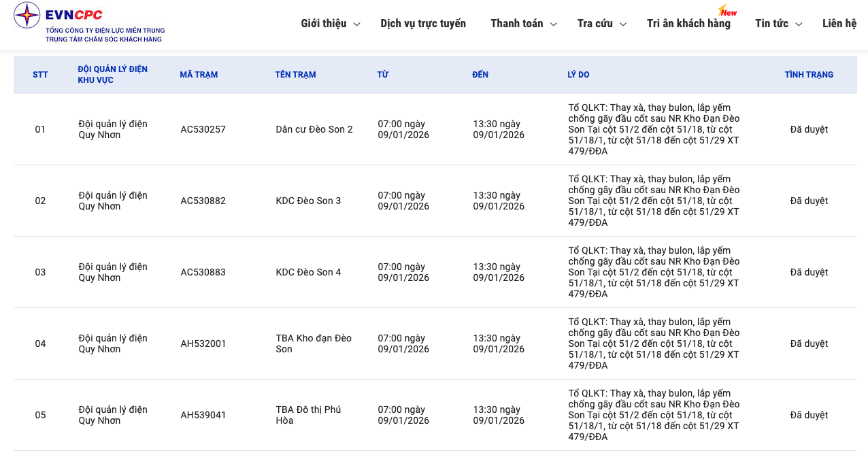Select the KDC Đèo Son 3 station name

(308, 201)
